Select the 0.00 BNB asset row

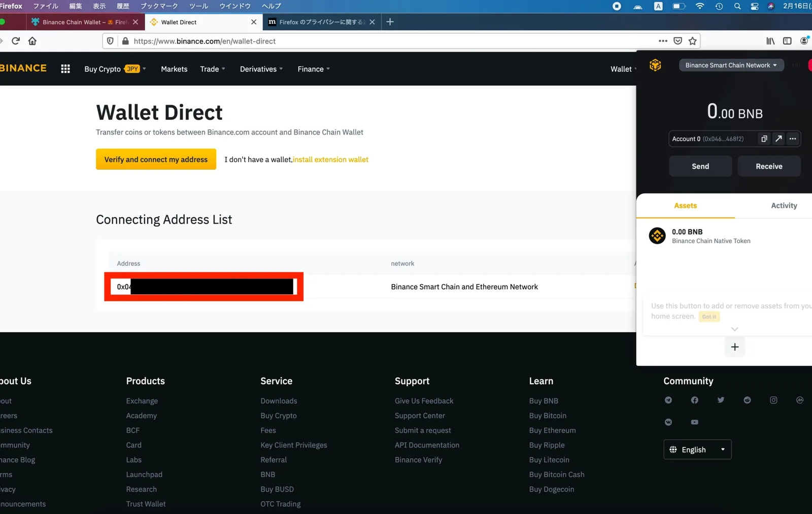724,236
